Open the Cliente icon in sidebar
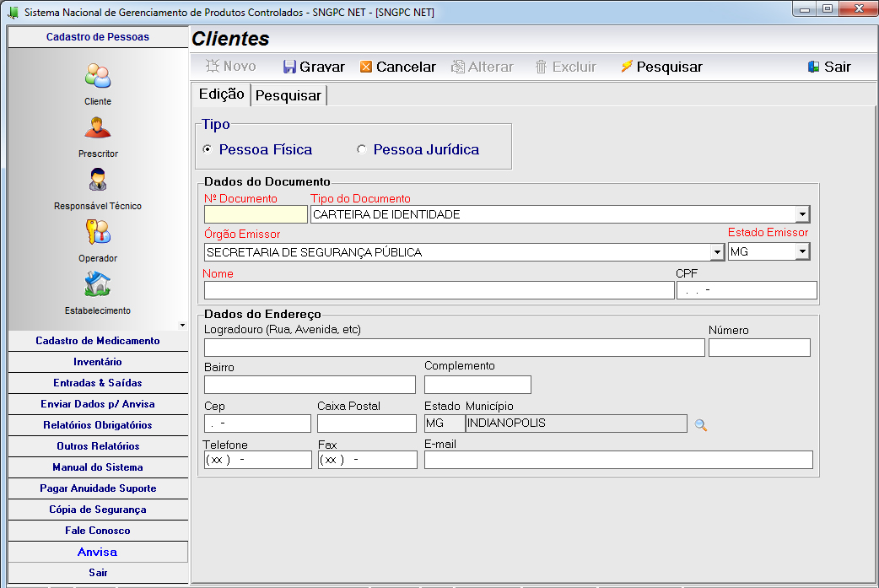Image resolution: width=879 pixels, height=588 pixels. click(98, 76)
